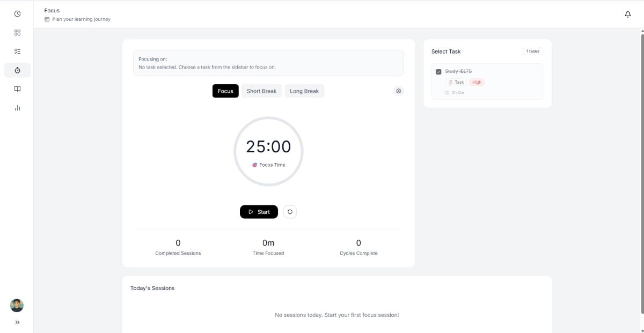Select the Focus timer icon in sidebar
The width and height of the screenshot is (644, 333).
17,70
